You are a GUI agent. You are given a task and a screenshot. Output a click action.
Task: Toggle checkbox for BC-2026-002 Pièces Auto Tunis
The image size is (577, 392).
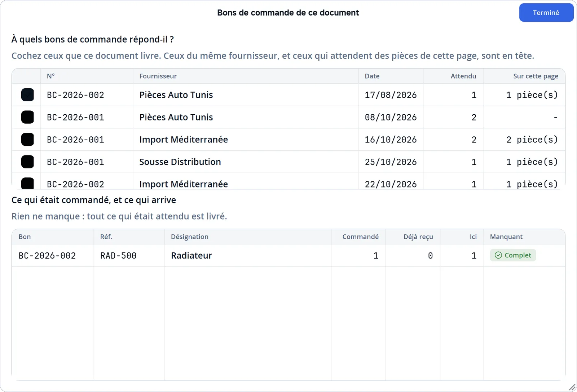27,95
